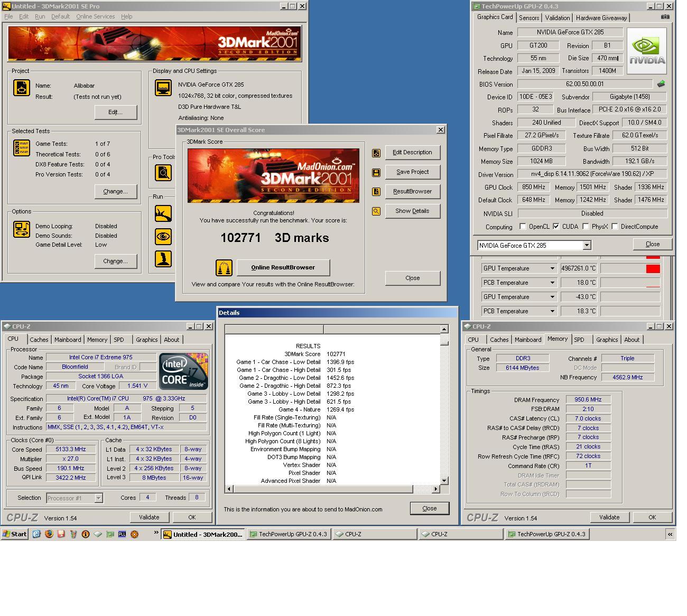Click the orange gear quick launch icon

(x=134, y=534)
